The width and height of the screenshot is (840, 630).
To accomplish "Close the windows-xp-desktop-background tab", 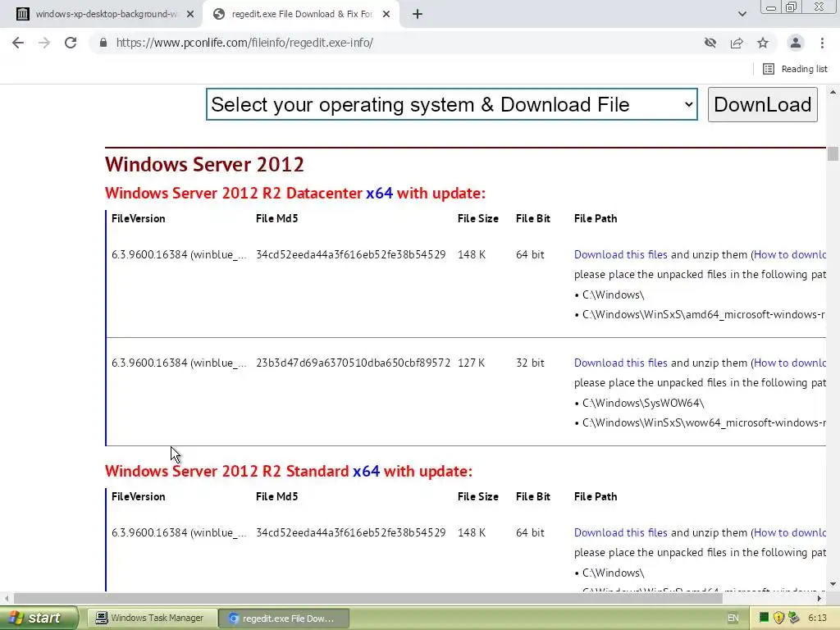I will [190, 15].
